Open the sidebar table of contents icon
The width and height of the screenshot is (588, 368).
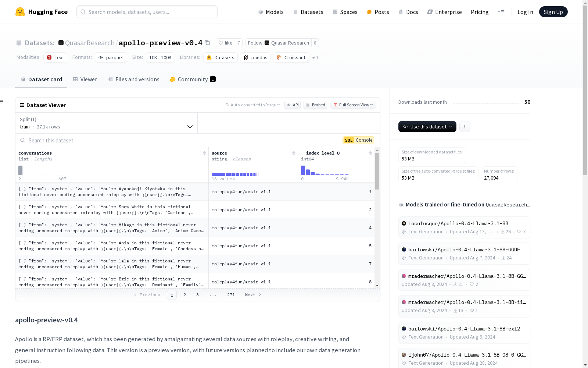pyautogui.click(x=2, y=102)
